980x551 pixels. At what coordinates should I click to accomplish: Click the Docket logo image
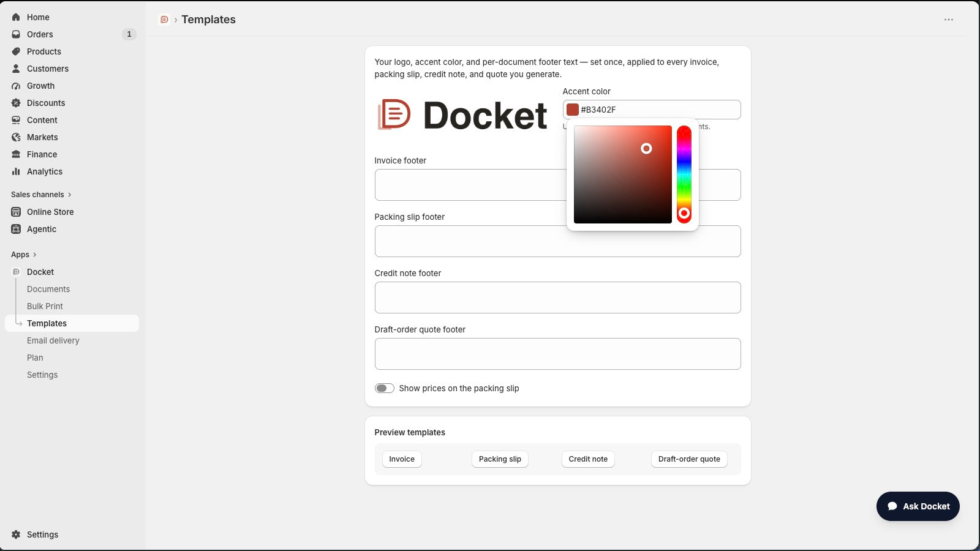462,115
